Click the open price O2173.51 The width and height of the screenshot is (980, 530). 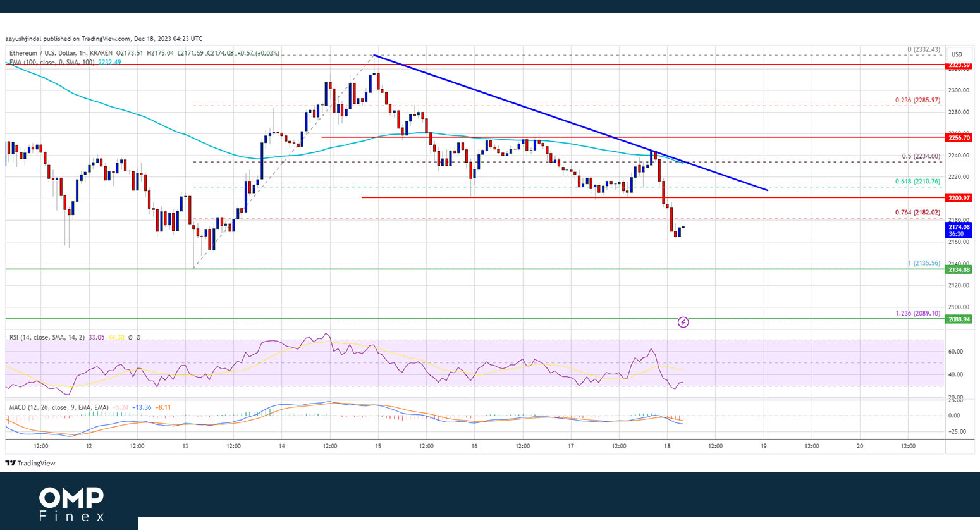[x=130, y=54]
